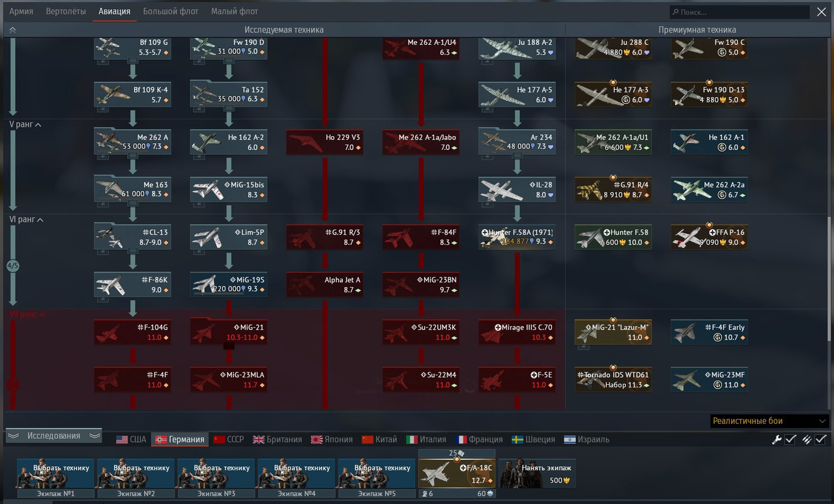Screen dimensions: 834x504
Task: Toggle the checkbox beside the wrench icon
Action: click(790, 440)
